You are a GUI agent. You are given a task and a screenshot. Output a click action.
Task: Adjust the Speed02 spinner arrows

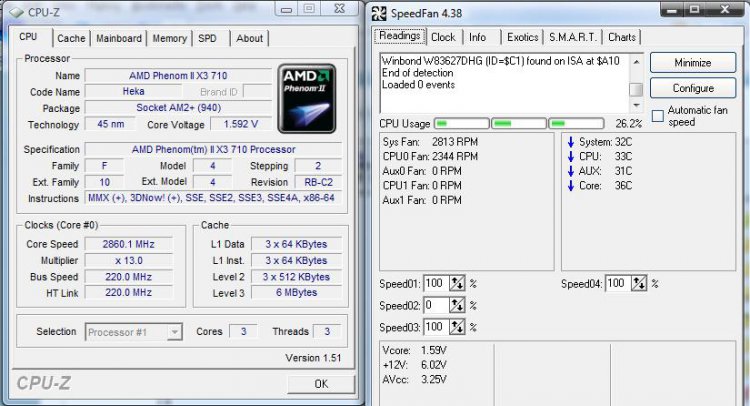(457, 305)
